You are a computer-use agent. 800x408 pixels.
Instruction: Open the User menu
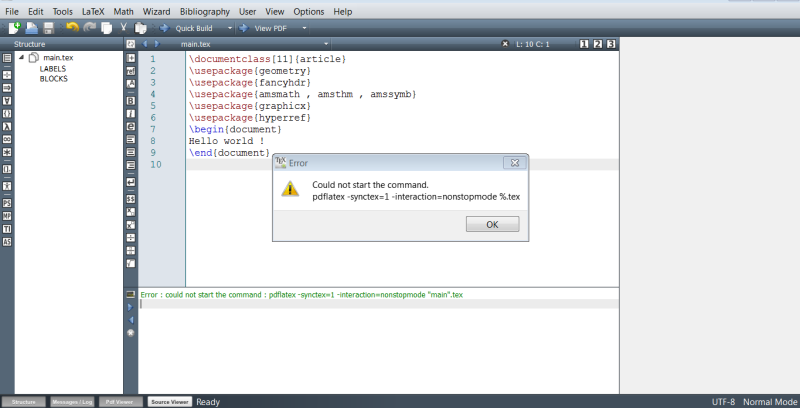[x=247, y=11]
